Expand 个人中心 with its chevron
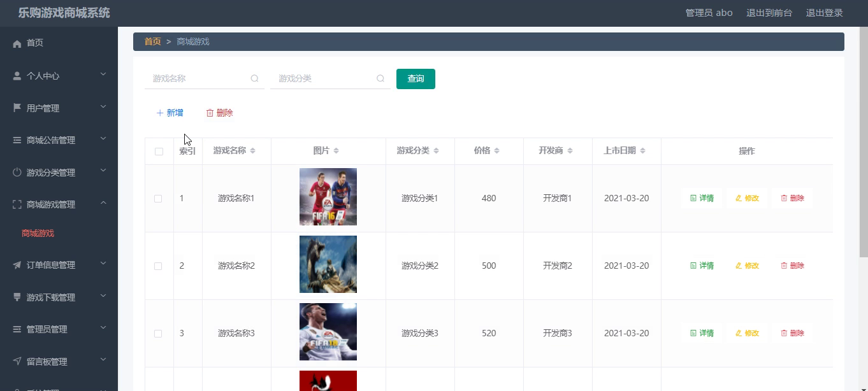This screenshot has width=868, height=391. [x=103, y=75]
